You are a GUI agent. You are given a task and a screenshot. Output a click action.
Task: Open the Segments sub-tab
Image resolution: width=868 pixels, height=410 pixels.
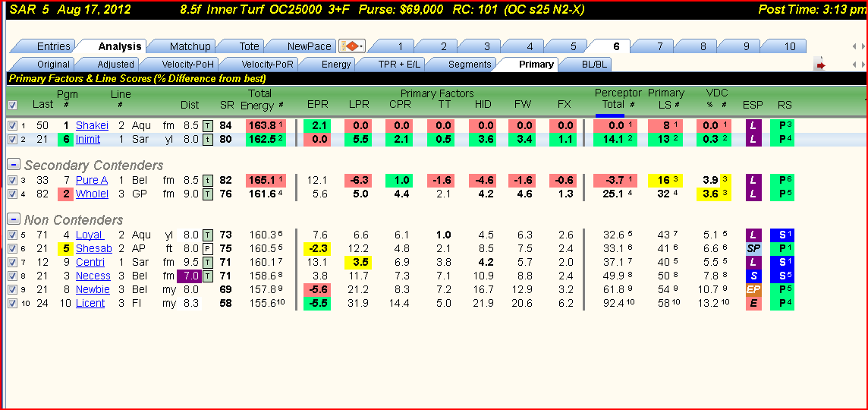(469, 65)
